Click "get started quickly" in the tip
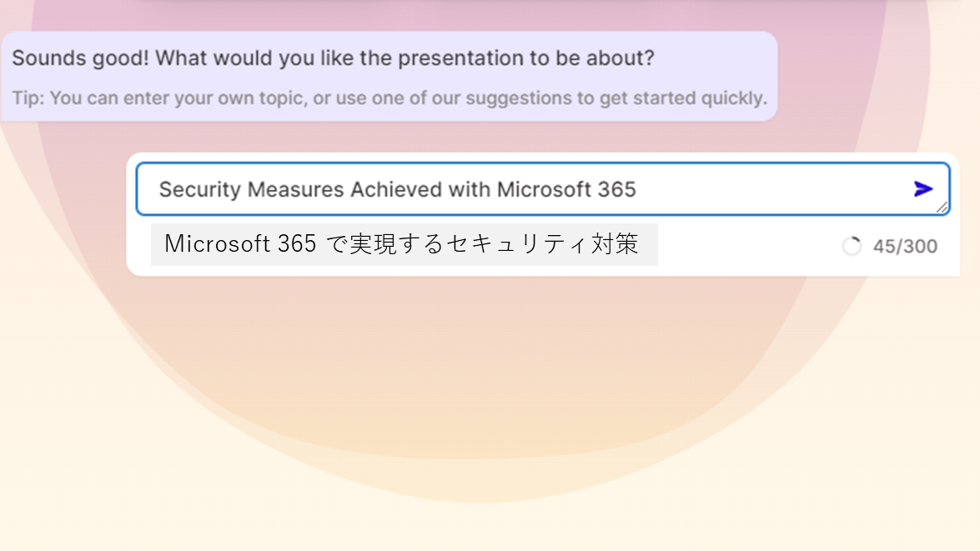The width and height of the screenshot is (980, 551). point(681,98)
